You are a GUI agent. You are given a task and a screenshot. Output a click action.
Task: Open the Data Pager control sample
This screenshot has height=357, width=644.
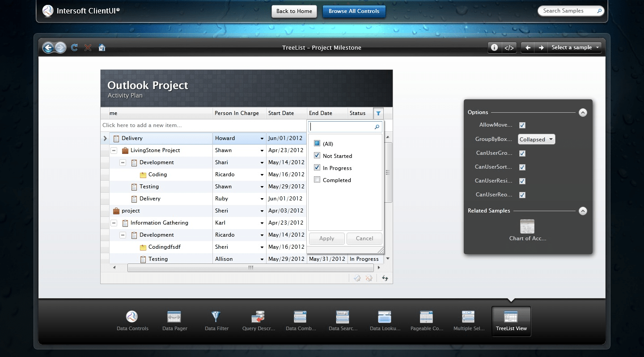click(174, 321)
